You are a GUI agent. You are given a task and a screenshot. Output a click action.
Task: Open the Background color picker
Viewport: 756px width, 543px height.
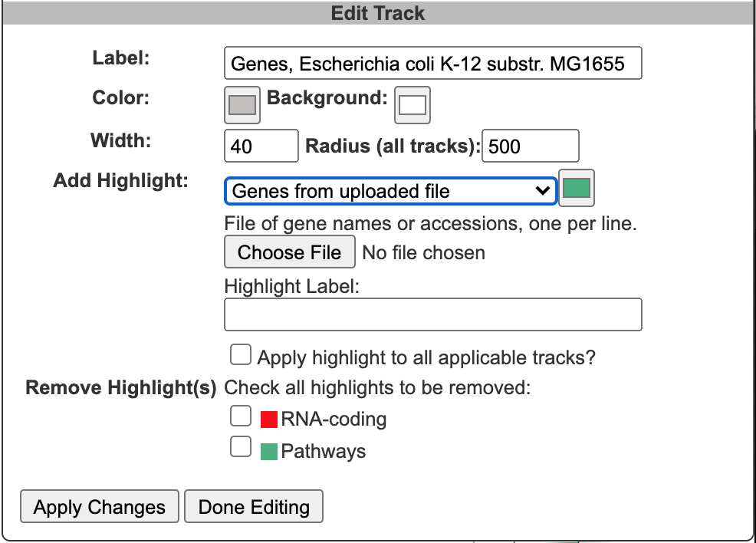pyautogui.click(x=411, y=105)
